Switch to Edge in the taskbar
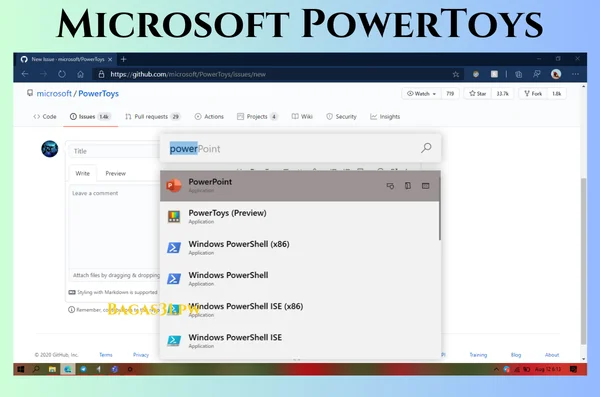The height and width of the screenshot is (397, 600). click(68, 369)
